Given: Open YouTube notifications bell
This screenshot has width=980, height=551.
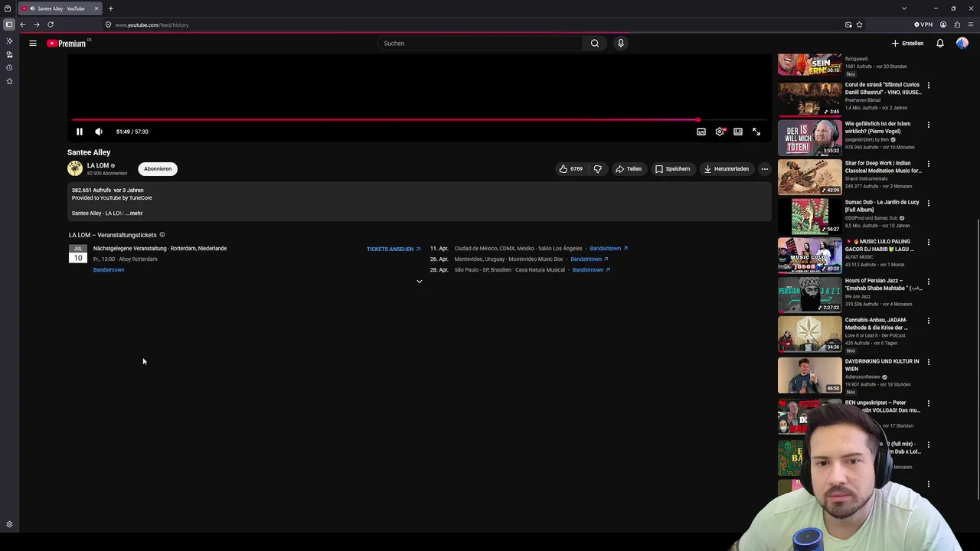Looking at the screenshot, I should (x=940, y=44).
